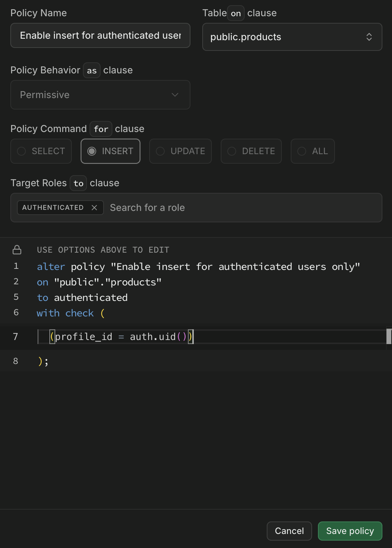Click the 'as' clause badge by Policy Behavior
The width and height of the screenshot is (392, 548).
pyautogui.click(x=92, y=70)
